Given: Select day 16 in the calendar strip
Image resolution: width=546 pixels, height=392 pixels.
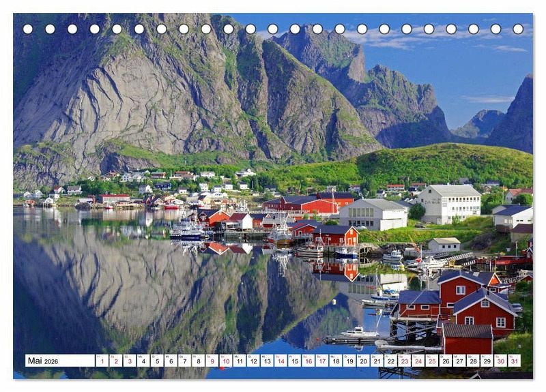Looking at the screenshot, I should click(308, 361).
